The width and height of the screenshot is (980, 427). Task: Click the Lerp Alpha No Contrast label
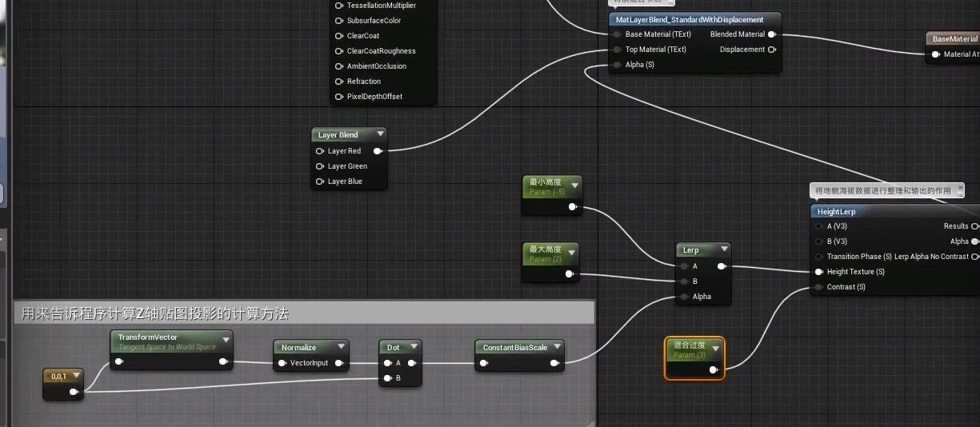point(931,257)
